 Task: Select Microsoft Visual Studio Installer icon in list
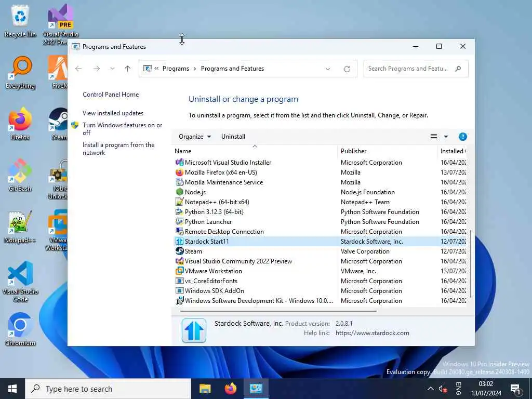[x=179, y=163]
